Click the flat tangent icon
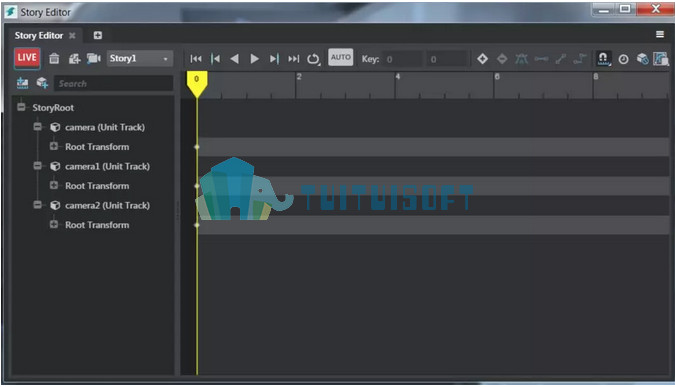The image size is (675, 387). click(x=541, y=59)
